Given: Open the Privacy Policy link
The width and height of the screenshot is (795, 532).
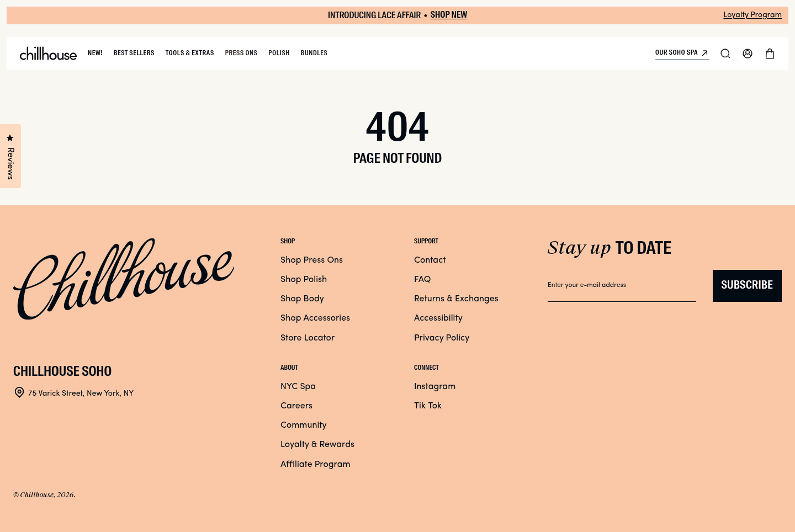Looking at the screenshot, I should pos(442,338).
